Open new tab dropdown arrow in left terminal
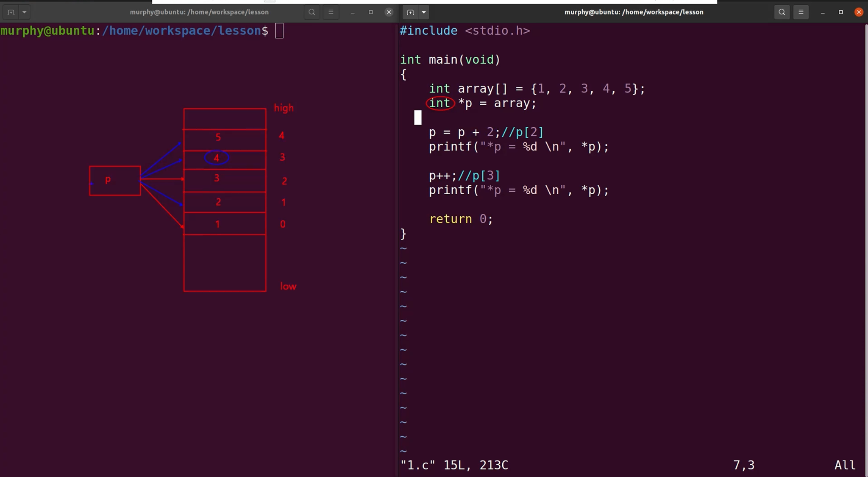The width and height of the screenshot is (868, 477). [x=25, y=12]
